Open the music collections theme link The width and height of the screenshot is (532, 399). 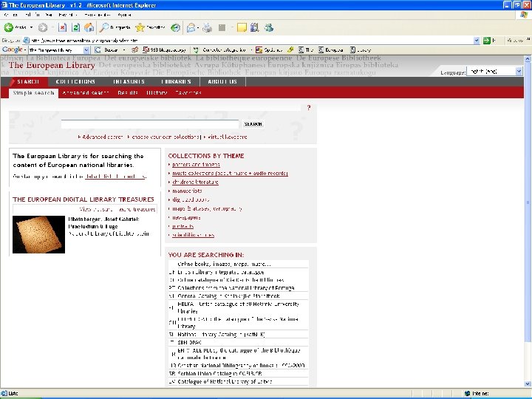tap(230, 174)
